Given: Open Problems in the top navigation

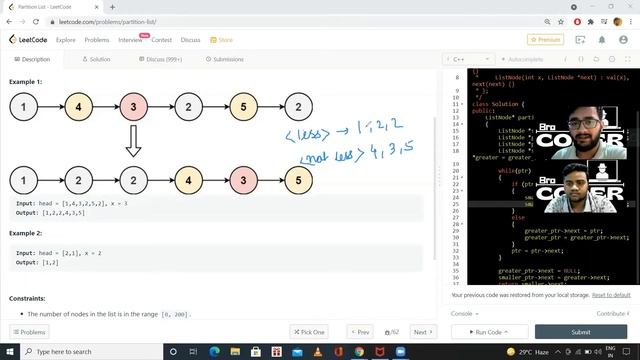Looking at the screenshot, I should point(97,40).
